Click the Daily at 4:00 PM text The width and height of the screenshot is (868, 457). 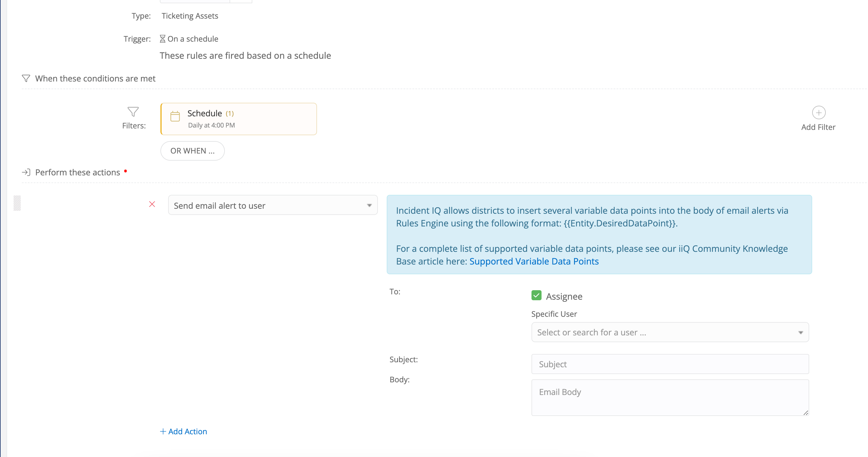click(x=211, y=125)
